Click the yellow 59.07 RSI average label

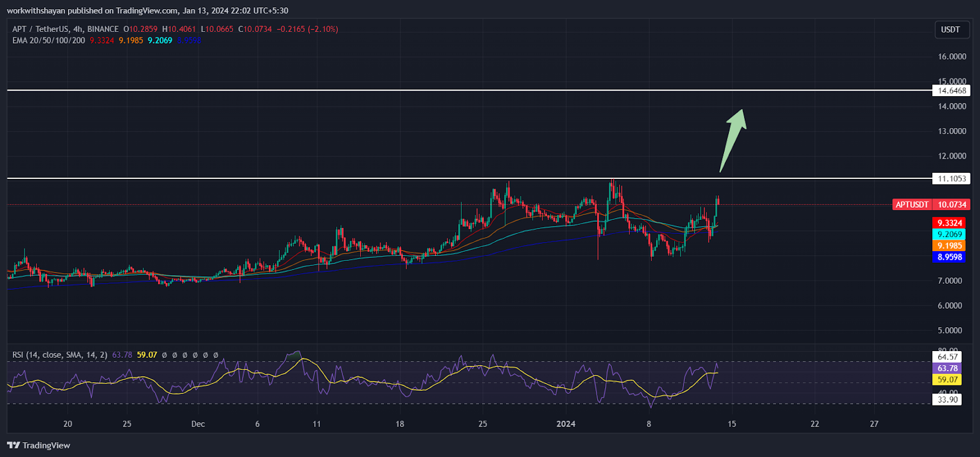tap(948, 380)
